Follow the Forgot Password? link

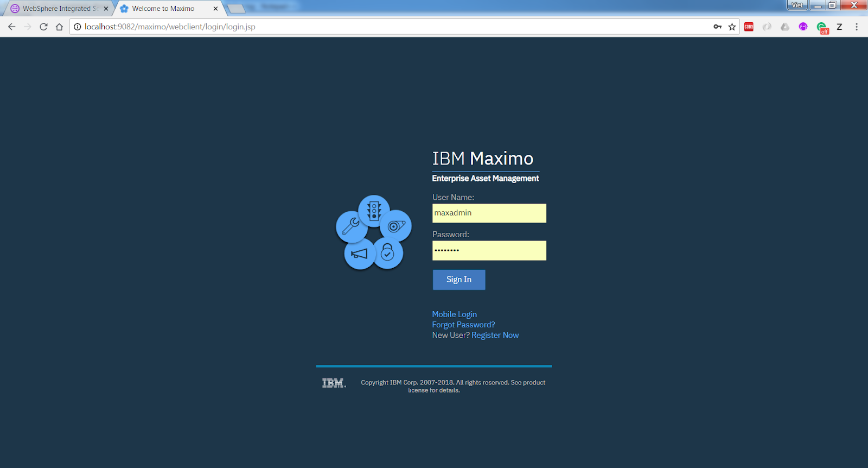[463, 325]
